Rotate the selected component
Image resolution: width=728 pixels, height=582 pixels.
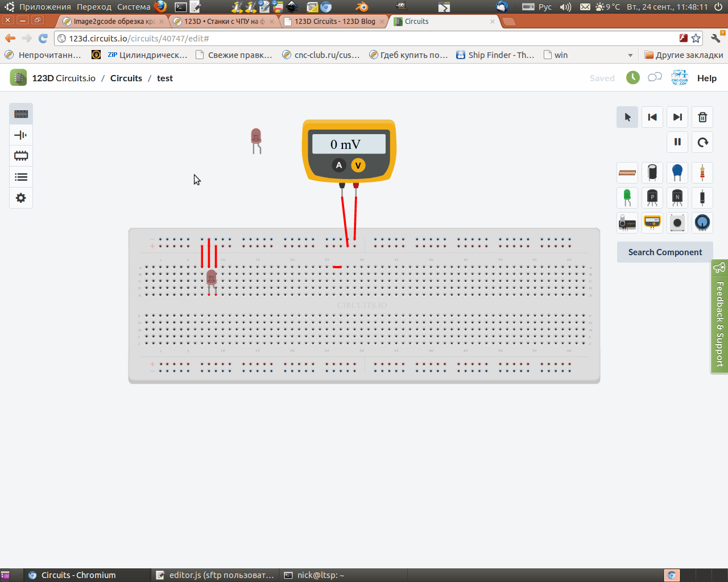pos(702,142)
